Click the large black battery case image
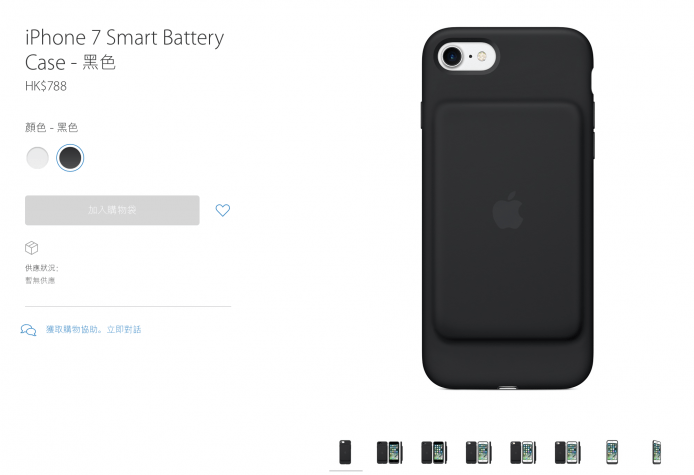Viewport: 694px width, 475px height. point(508,208)
